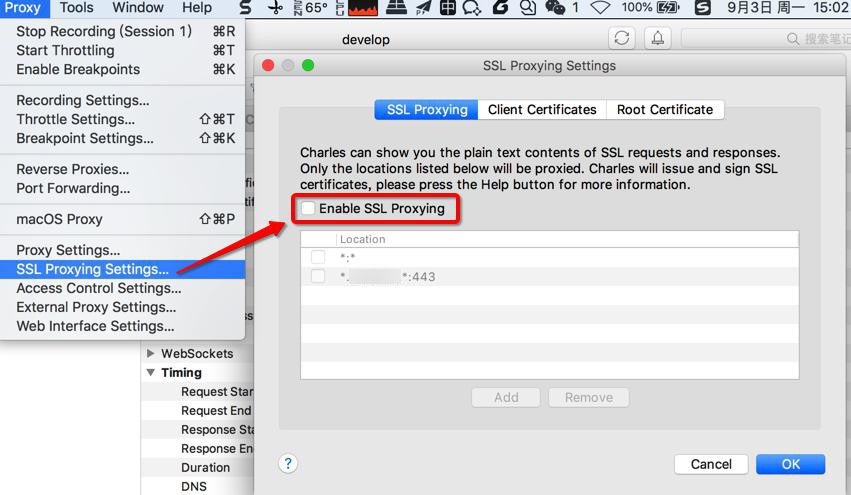Click the pyramid-shaped icon in menu bar
The image size is (851, 495).
click(397, 8)
